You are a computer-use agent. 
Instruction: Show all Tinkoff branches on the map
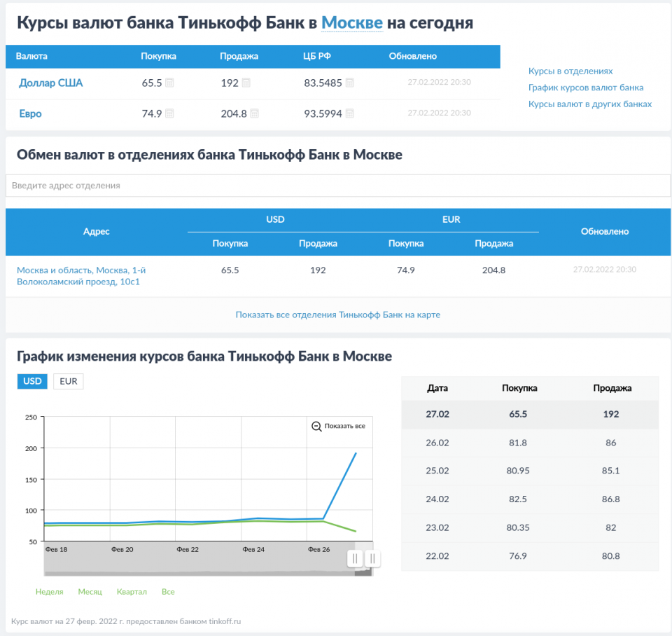point(337,315)
